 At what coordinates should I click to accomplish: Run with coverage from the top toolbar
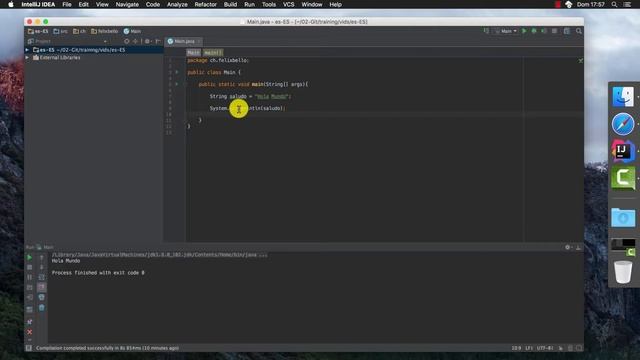click(x=544, y=31)
